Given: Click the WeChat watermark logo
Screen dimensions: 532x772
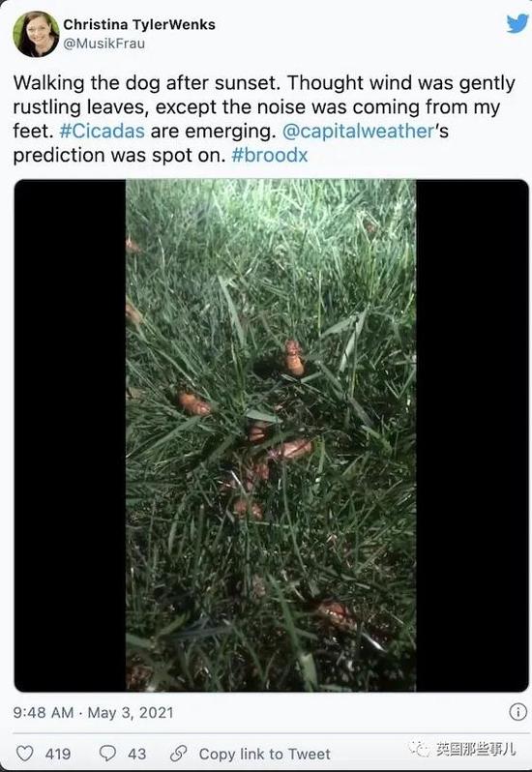Looking at the screenshot, I should [x=418, y=749].
